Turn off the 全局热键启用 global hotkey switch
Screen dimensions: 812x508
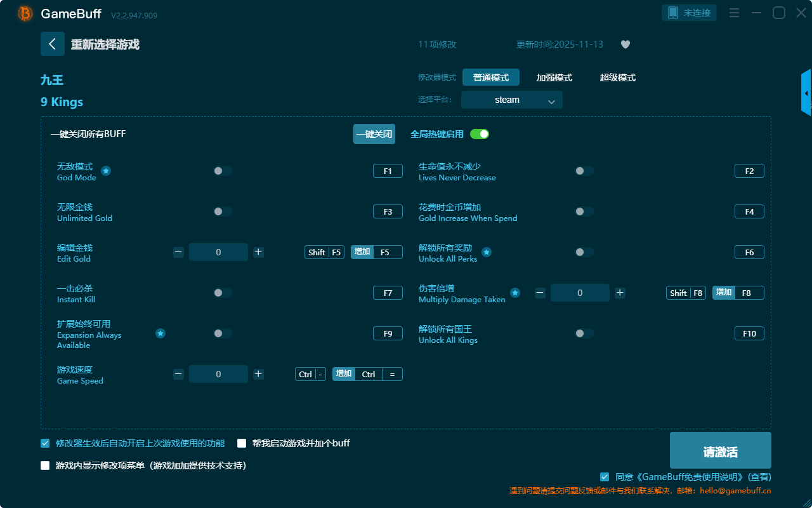coord(480,134)
